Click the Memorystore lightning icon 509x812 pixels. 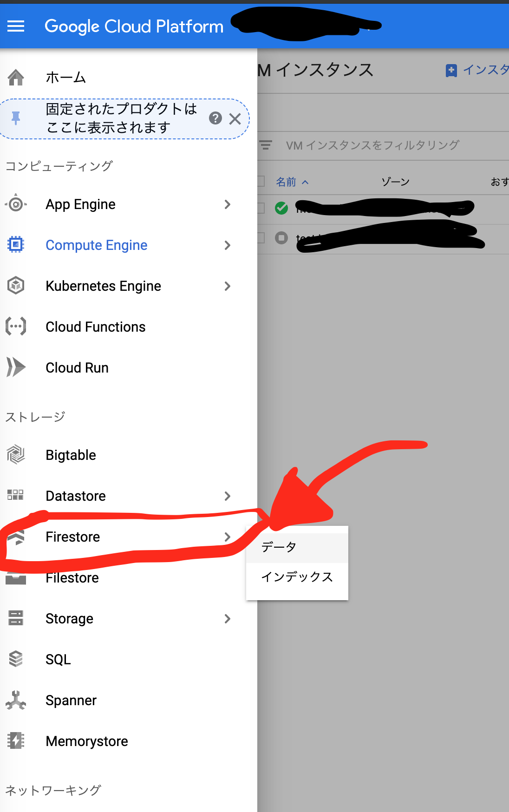16,740
